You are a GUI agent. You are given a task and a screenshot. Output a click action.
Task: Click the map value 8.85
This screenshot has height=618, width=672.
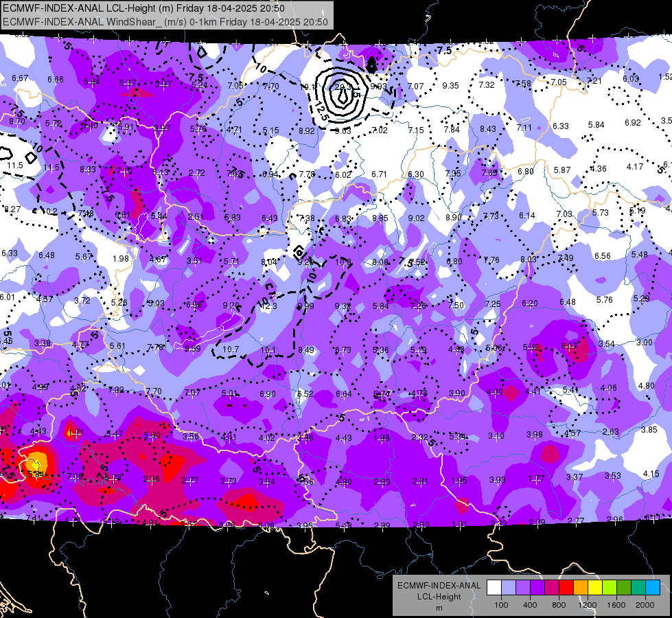pyautogui.click(x=380, y=218)
